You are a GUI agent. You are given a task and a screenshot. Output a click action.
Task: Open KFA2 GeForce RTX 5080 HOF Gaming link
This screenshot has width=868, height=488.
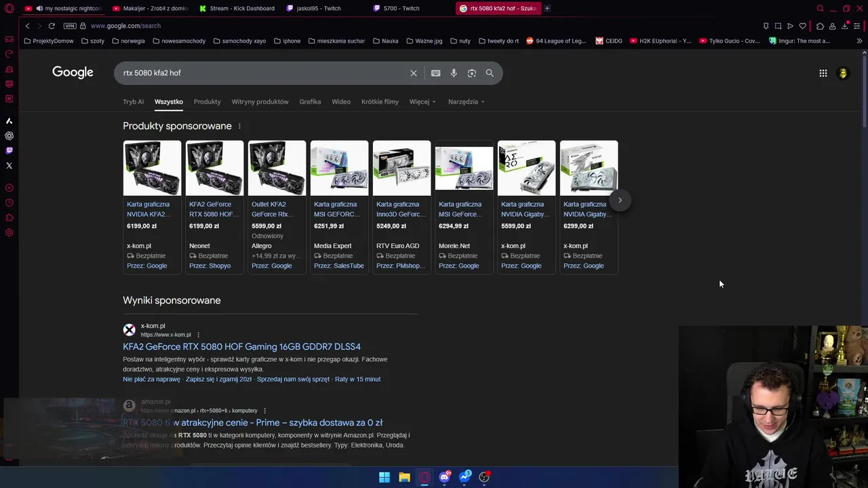(241, 346)
